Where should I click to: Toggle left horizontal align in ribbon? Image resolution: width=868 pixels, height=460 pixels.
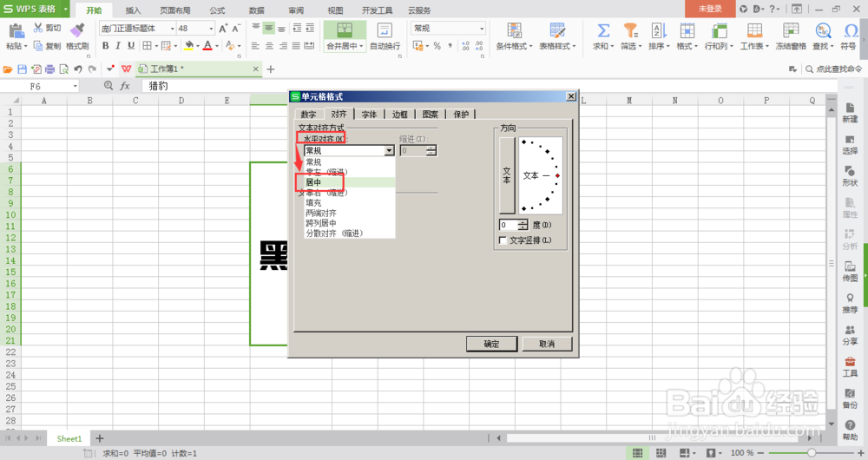255,45
